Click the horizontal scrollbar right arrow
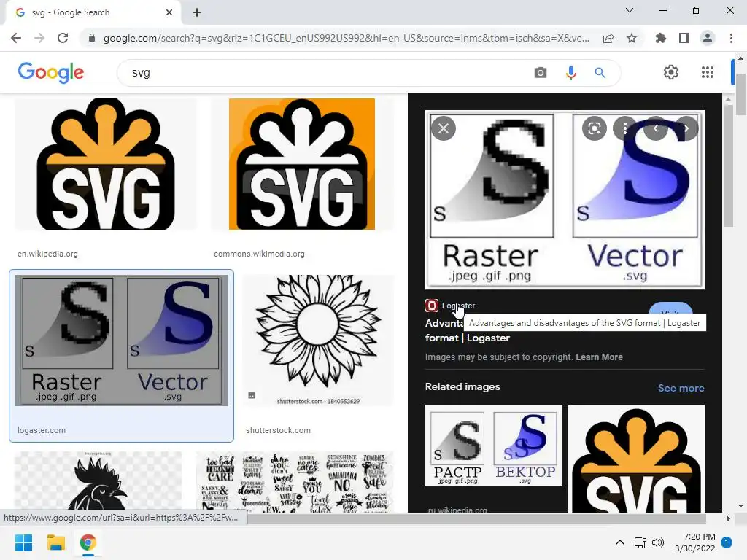Image resolution: width=747 pixels, height=560 pixels. click(728, 518)
